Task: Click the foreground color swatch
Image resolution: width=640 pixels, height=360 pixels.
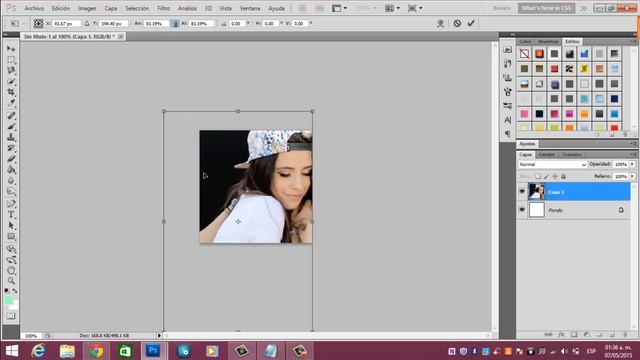Action: coord(9,300)
